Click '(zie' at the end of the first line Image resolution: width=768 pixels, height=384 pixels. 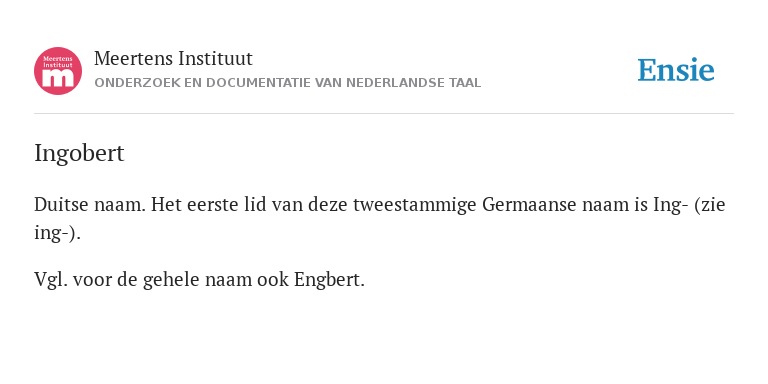tap(709, 205)
